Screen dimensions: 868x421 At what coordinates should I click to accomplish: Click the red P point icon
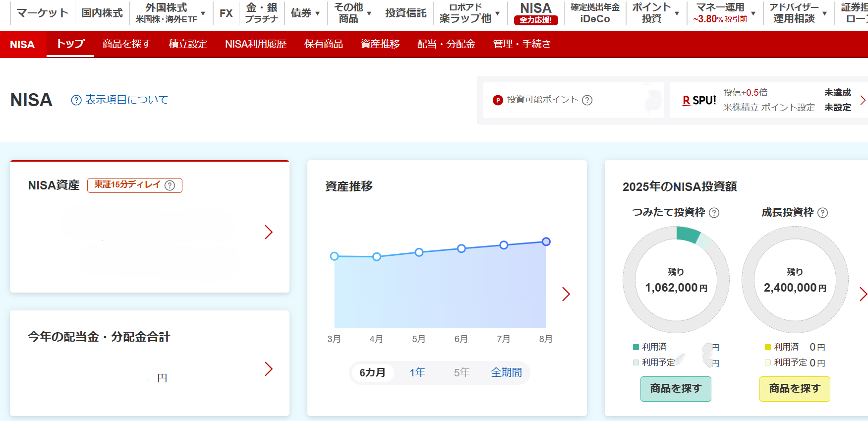click(x=498, y=100)
